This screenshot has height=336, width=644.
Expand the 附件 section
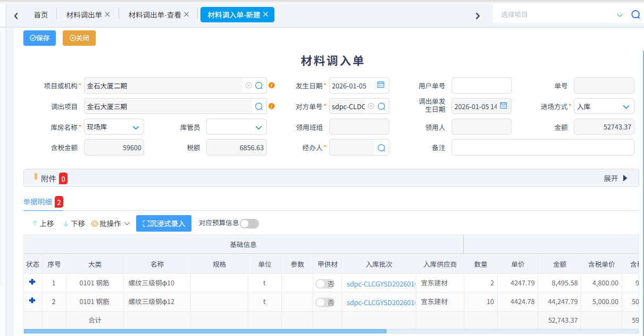[x=616, y=178]
